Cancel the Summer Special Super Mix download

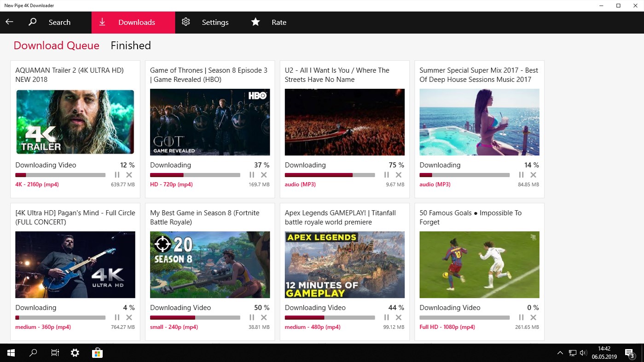(534, 175)
